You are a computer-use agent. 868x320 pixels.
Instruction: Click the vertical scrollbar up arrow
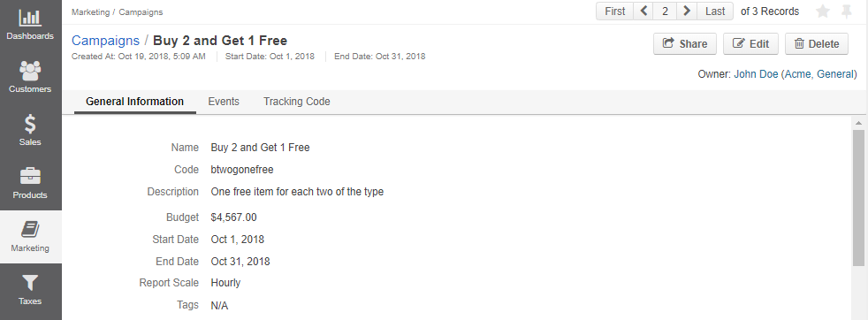pos(858,123)
